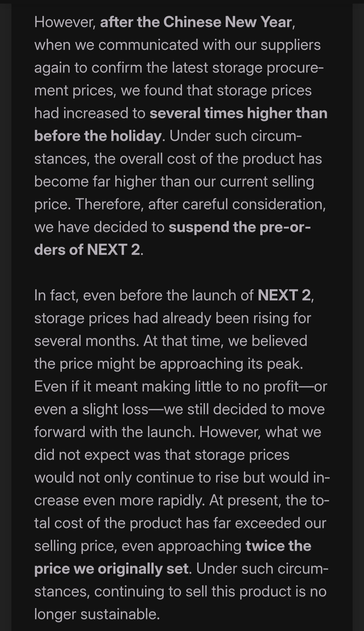The height and width of the screenshot is (631, 364).
Task: Click the opening word "However," in first paragraph
Action: tap(65, 22)
